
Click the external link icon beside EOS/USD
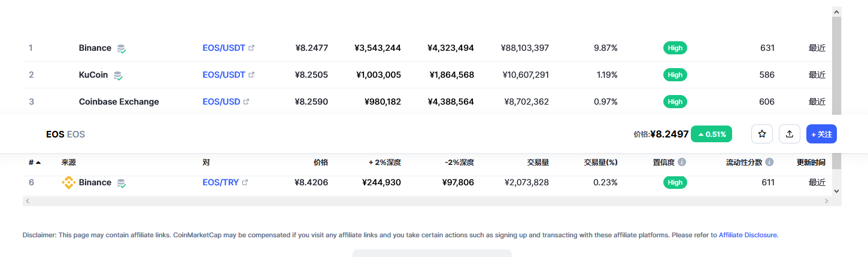(246, 102)
